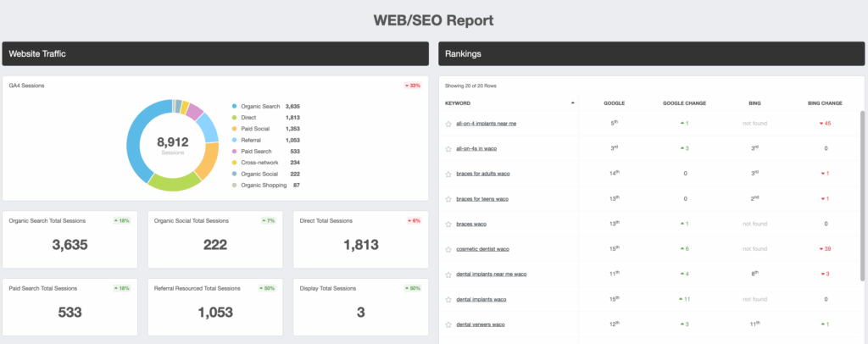The width and height of the screenshot is (868, 344).
Task: Click Organic Search blue legend swatch
Action: [x=234, y=107]
